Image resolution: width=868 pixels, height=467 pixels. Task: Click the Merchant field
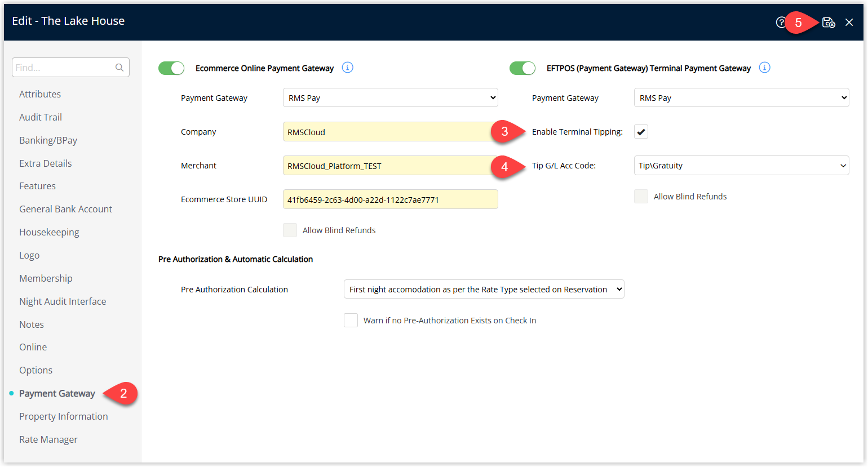pyautogui.click(x=391, y=166)
